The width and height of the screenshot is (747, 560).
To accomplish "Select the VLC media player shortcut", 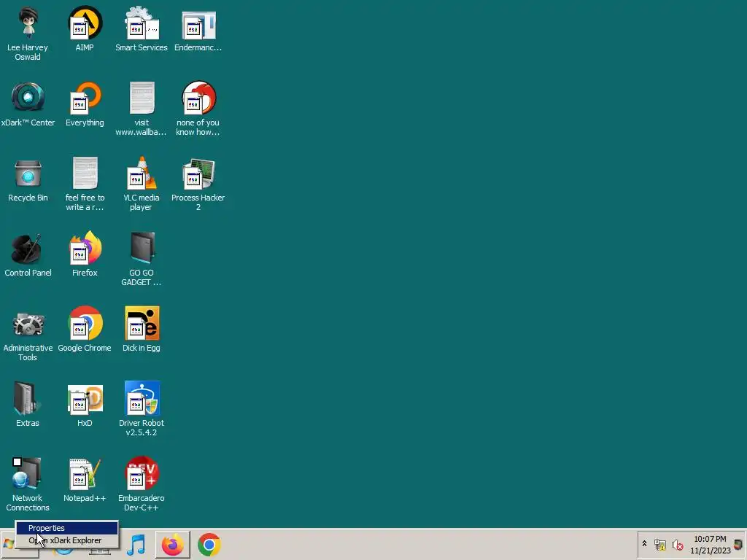I will (142, 184).
